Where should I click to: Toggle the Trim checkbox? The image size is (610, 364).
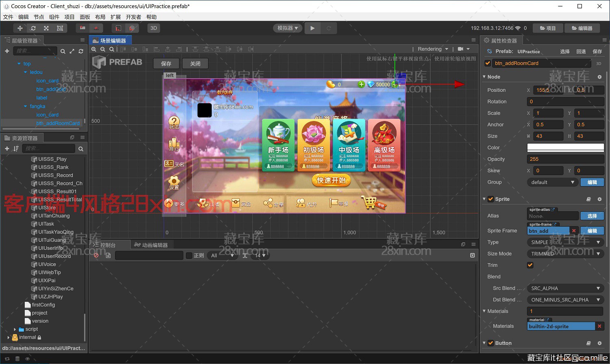pos(530,265)
